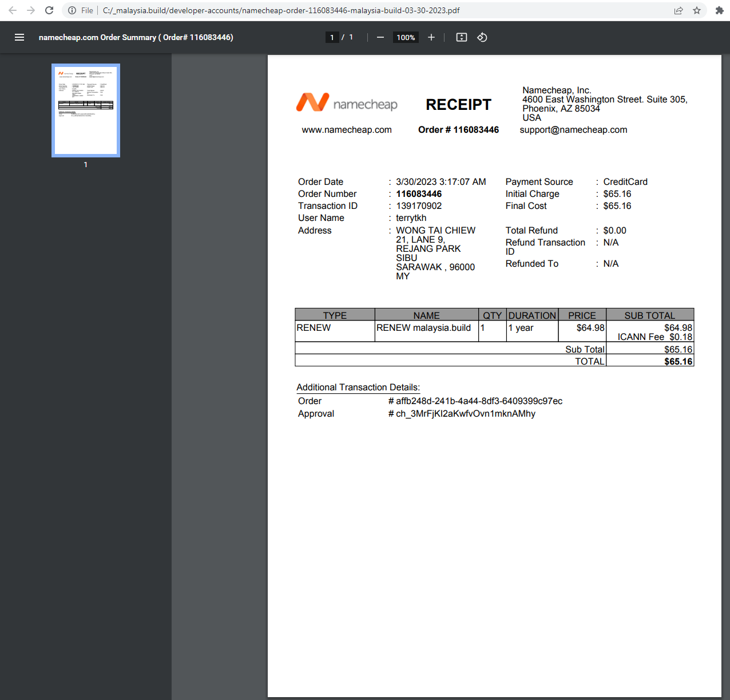The image size is (730, 700).
Task: Click the RECEIPT heading
Action: pyautogui.click(x=459, y=105)
